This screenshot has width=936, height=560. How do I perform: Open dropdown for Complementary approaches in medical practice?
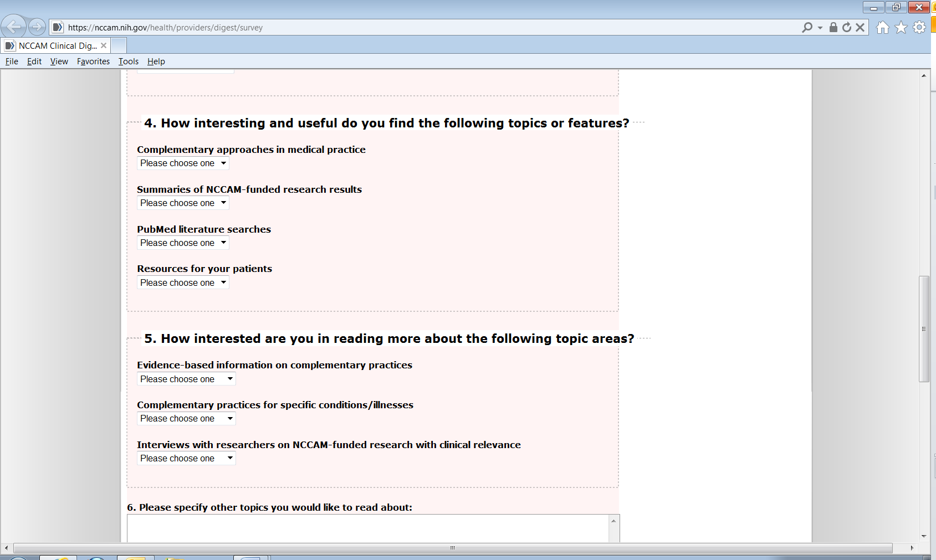click(x=183, y=163)
